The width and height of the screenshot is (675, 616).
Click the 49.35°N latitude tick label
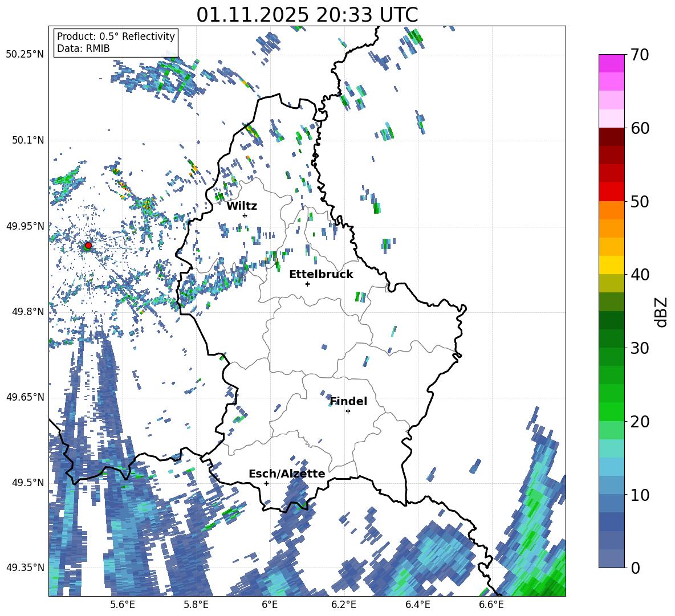click(25, 568)
